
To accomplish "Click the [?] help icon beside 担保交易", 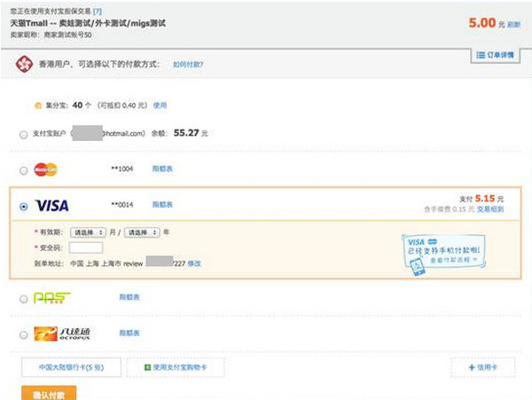I will click(110, 11).
